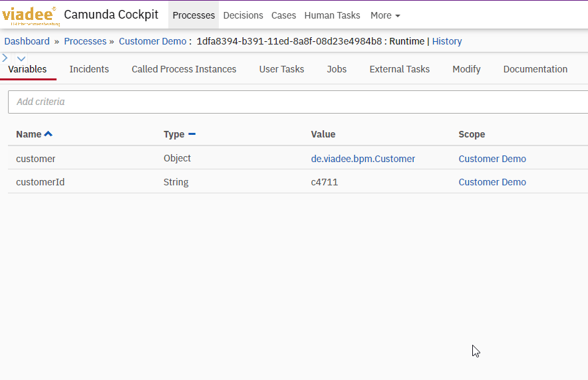Click the Scope column header
Screen dimensions: 588x380
[472, 134]
